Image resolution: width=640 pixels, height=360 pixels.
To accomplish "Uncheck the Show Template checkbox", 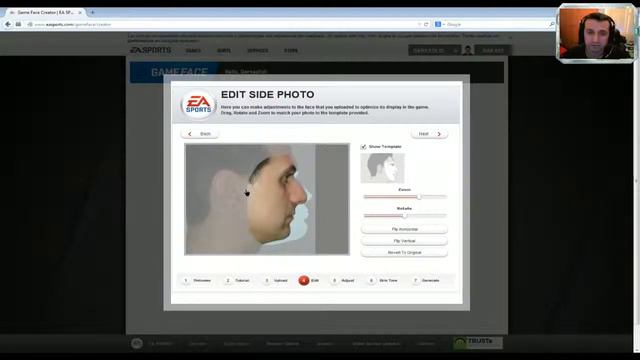I will (x=363, y=147).
